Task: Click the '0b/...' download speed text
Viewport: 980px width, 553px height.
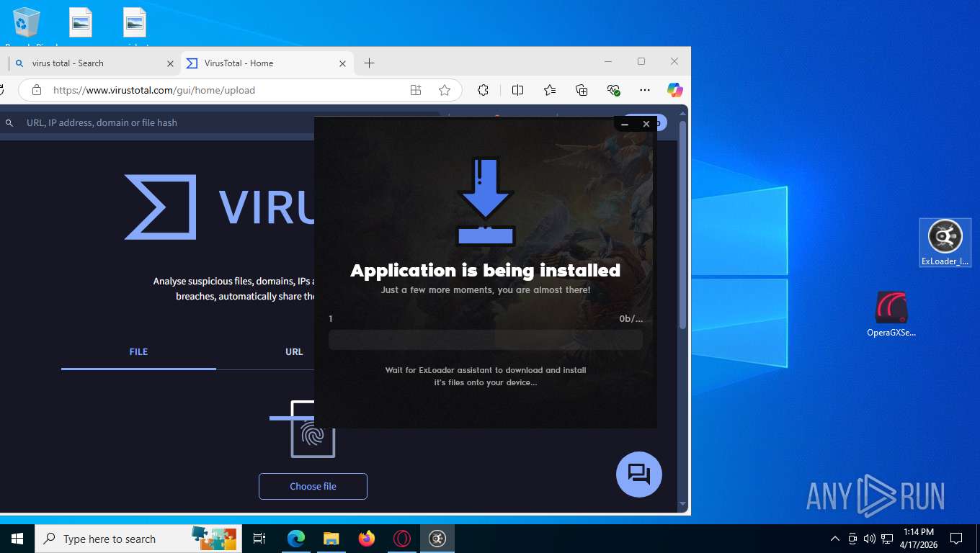Action: (631, 318)
